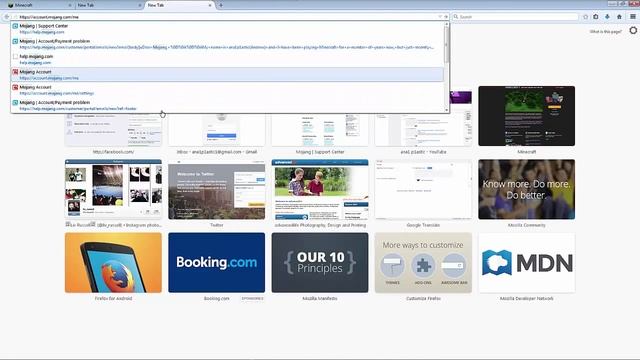Open the Customize Firefox tile
Screen dimensions: 640x360
pos(423,263)
